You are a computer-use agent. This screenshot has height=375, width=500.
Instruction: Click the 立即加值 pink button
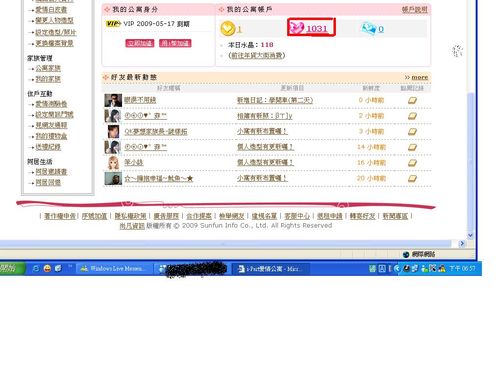(140, 43)
